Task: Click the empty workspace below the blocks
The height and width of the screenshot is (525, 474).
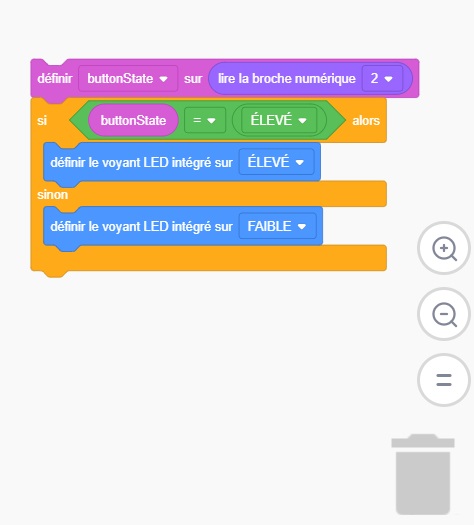Action: pos(201,385)
